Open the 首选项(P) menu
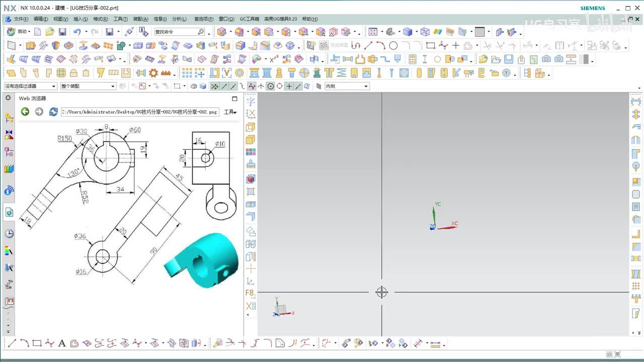Screen dimensions: 644x362 point(204,19)
